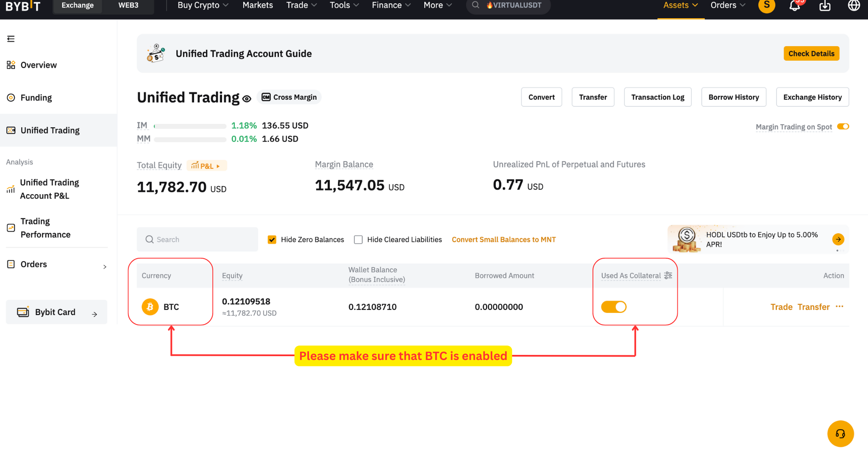Screen dimensions: 868x452
Task: Open the Transaction Log
Action: (x=658, y=97)
